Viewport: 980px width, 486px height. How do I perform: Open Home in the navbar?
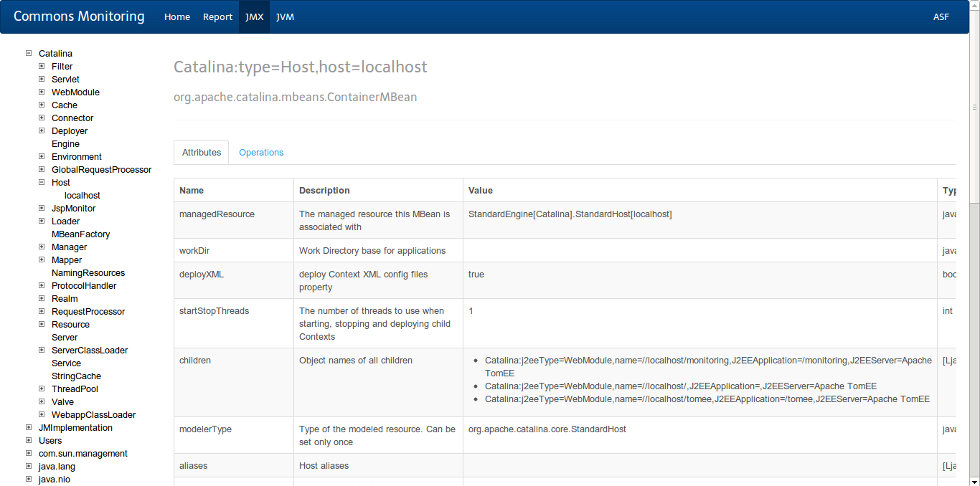pyautogui.click(x=177, y=16)
